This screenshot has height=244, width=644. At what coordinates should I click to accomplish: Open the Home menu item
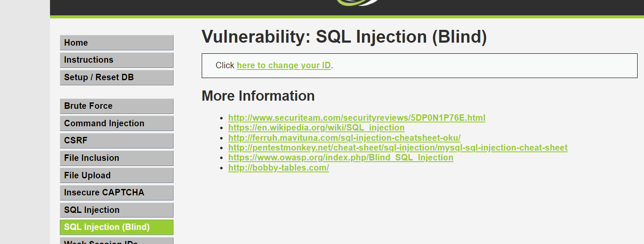coord(117,43)
